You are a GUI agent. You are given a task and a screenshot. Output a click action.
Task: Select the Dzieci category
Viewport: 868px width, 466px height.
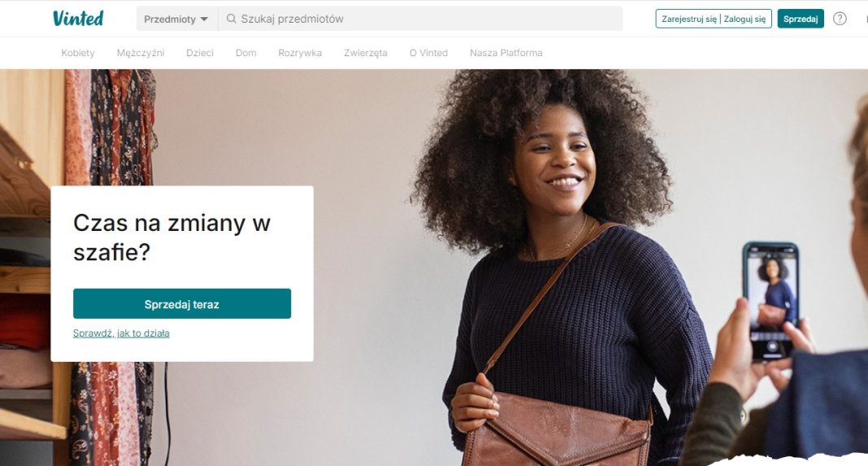point(200,53)
